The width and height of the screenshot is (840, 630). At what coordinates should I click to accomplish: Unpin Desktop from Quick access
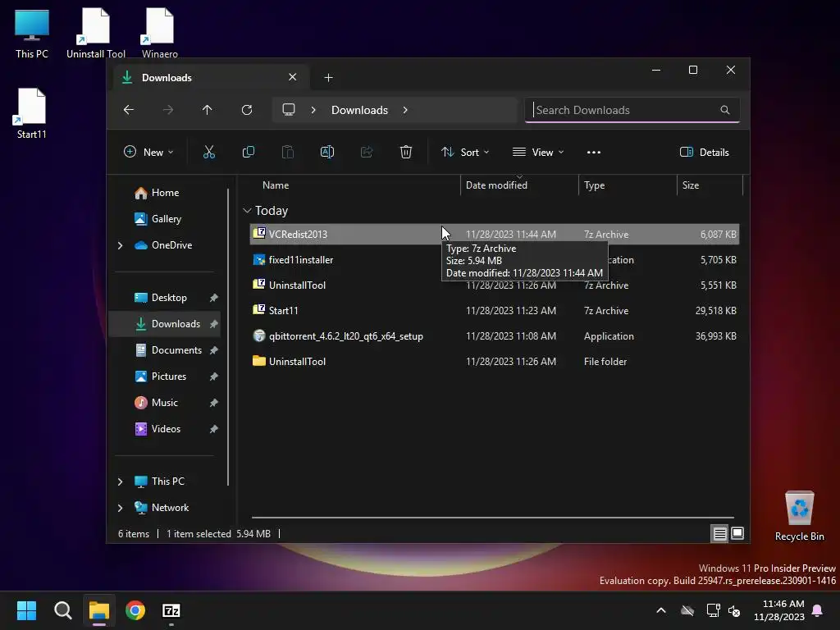pos(214,298)
